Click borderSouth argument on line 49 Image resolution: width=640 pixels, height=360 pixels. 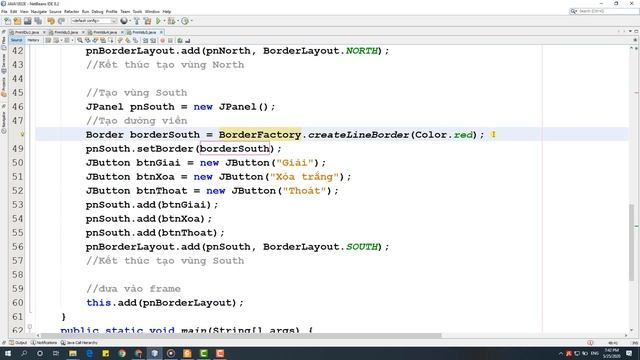point(235,149)
